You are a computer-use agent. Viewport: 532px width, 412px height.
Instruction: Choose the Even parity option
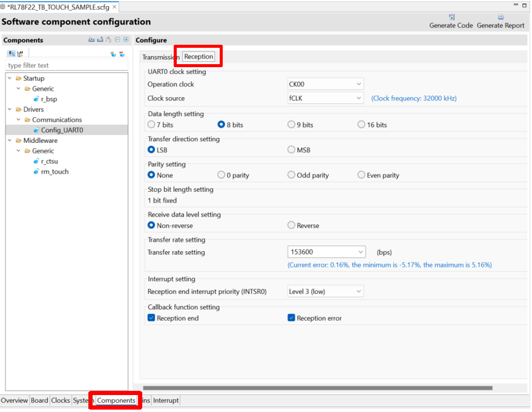coord(361,175)
